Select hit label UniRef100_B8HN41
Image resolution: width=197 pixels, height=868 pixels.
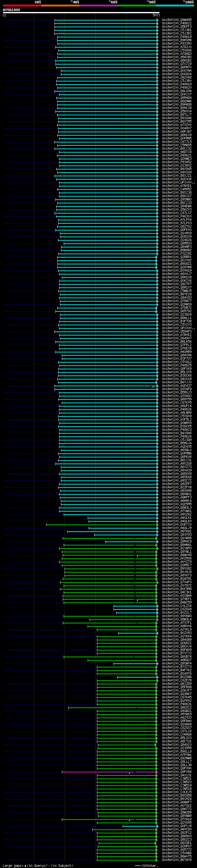176,545
